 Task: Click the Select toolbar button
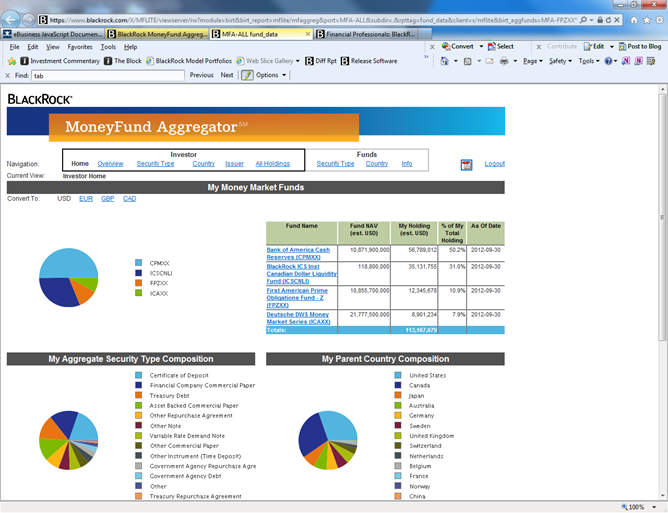coord(501,46)
